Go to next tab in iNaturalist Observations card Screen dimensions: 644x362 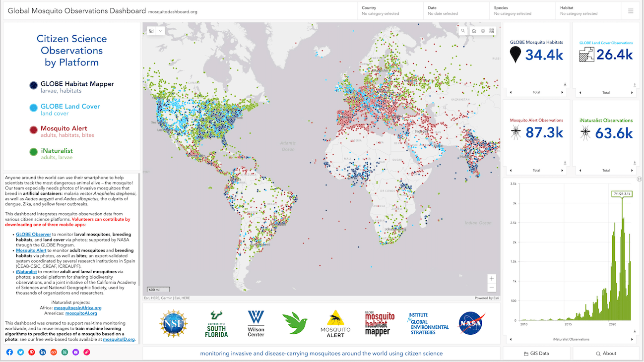coord(632,171)
